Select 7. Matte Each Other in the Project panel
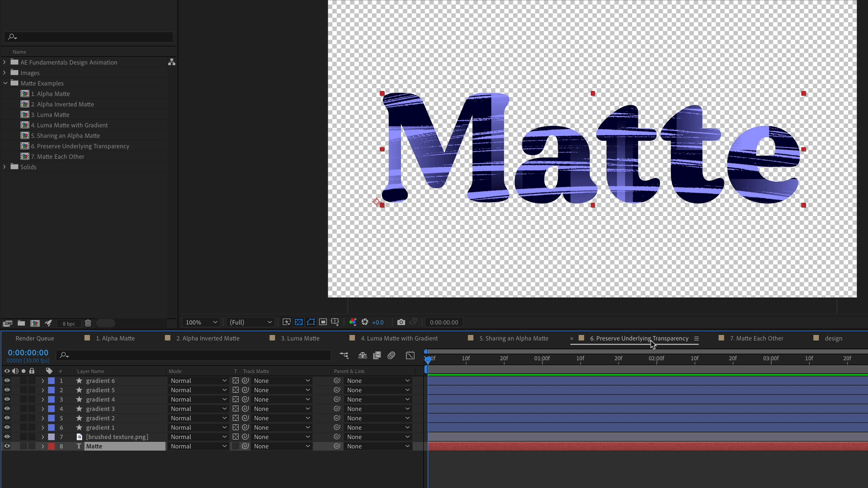 58,156
